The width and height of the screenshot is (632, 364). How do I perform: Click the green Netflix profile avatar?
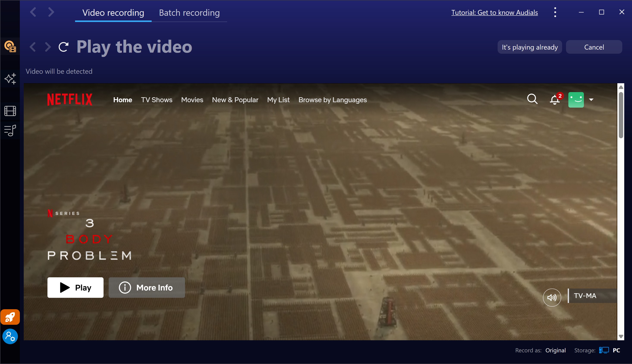tap(576, 100)
